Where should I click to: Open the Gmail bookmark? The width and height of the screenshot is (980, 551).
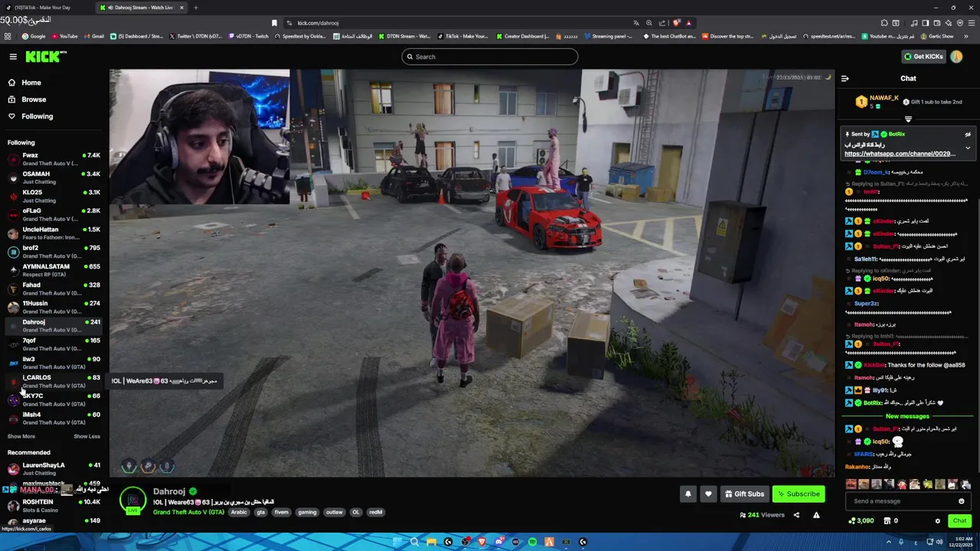click(93, 36)
